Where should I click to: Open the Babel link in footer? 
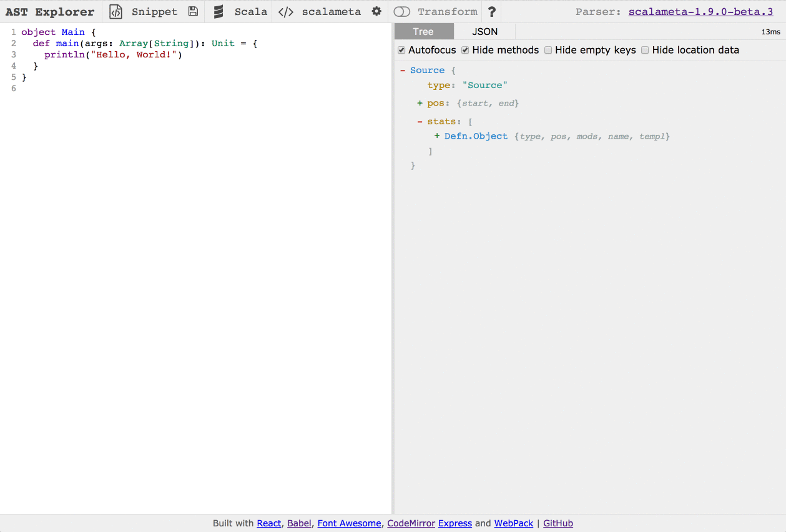pyautogui.click(x=299, y=523)
